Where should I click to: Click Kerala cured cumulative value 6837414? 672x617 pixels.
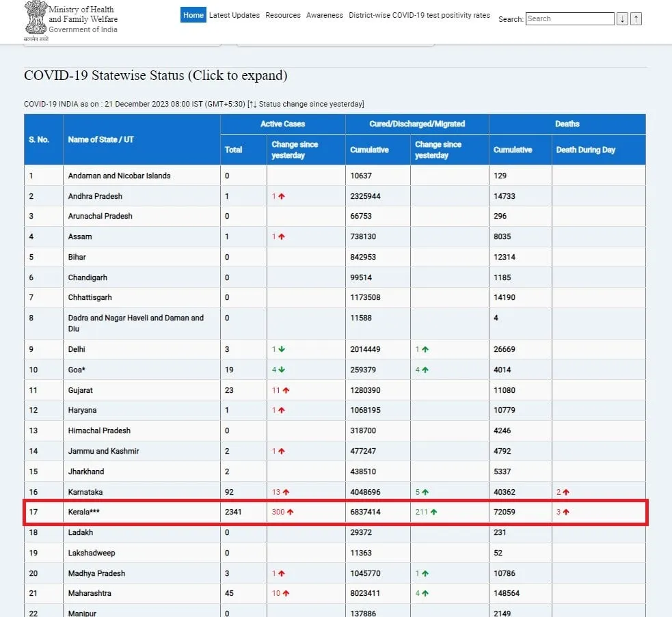(365, 512)
